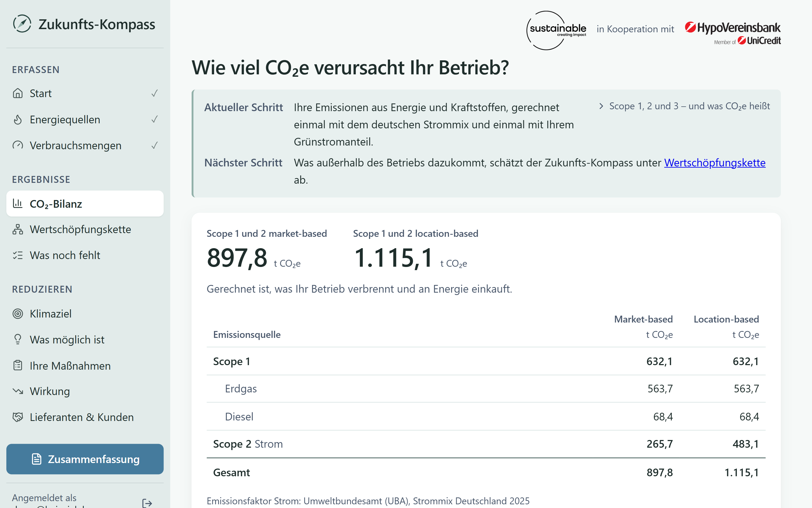
Task: Open the Wirkung page
Action: click(85, 391)
